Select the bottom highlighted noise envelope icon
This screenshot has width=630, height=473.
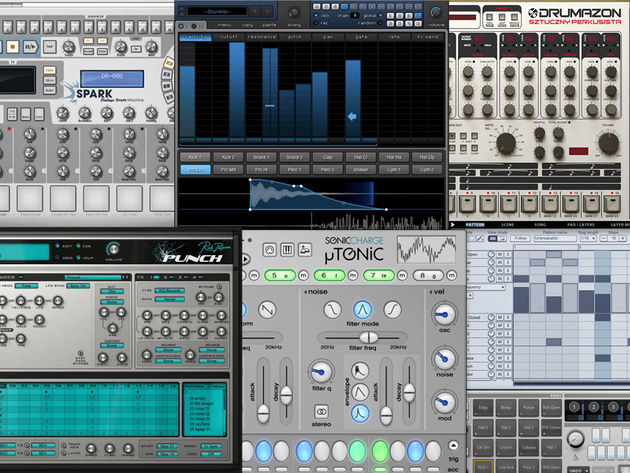[x=360, y=413]
